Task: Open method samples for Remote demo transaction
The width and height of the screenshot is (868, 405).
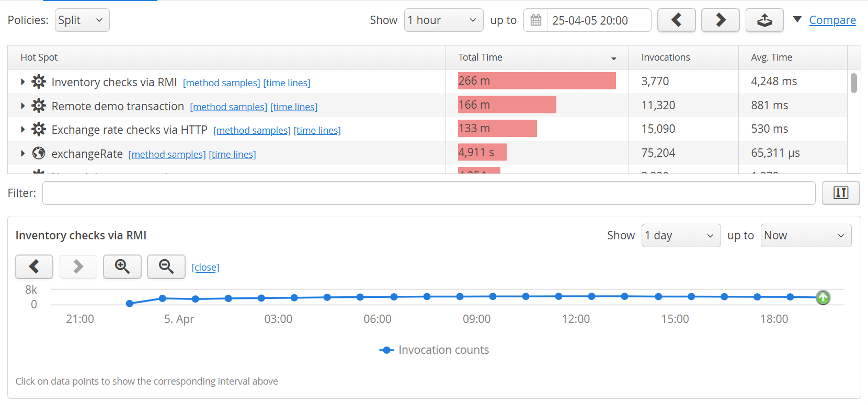Action: pos(229,107)
